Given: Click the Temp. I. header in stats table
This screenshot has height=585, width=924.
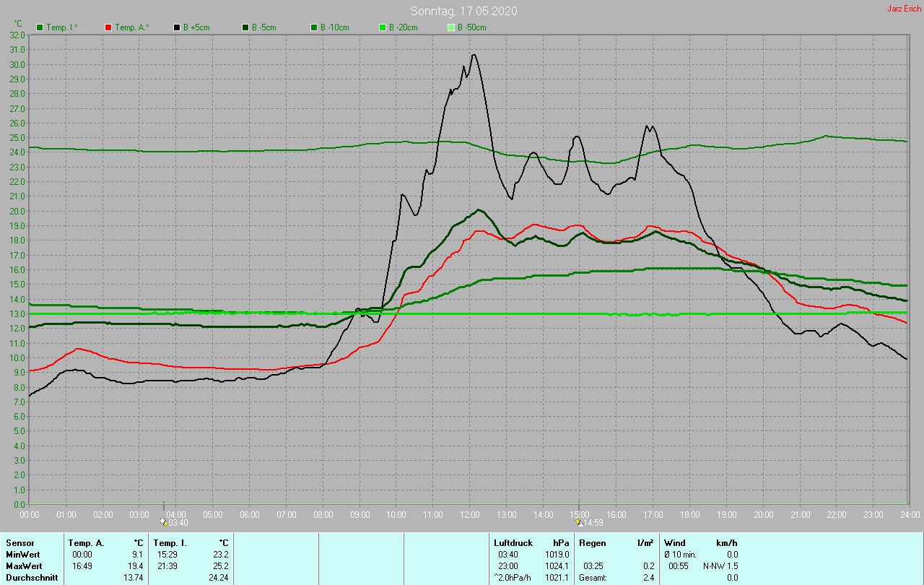Looking at the screenshot, I should (170, 542).
